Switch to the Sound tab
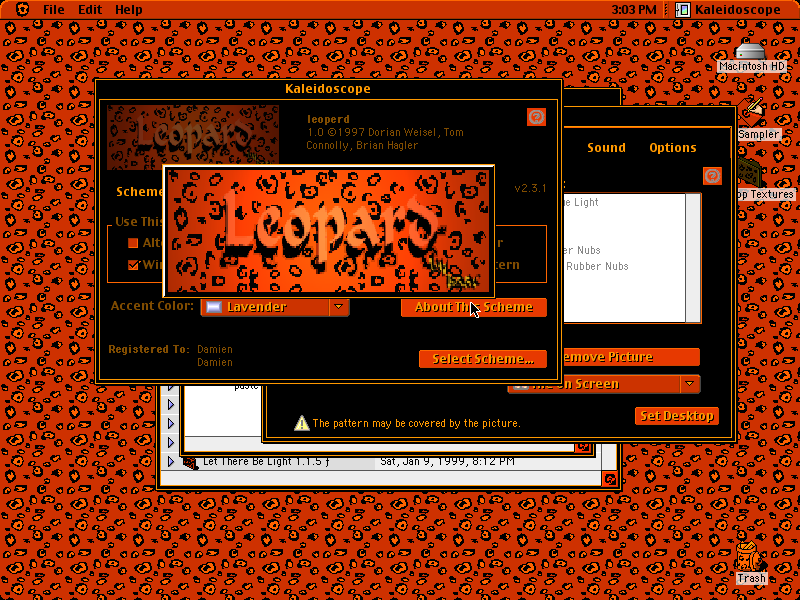 pos(606,147)
